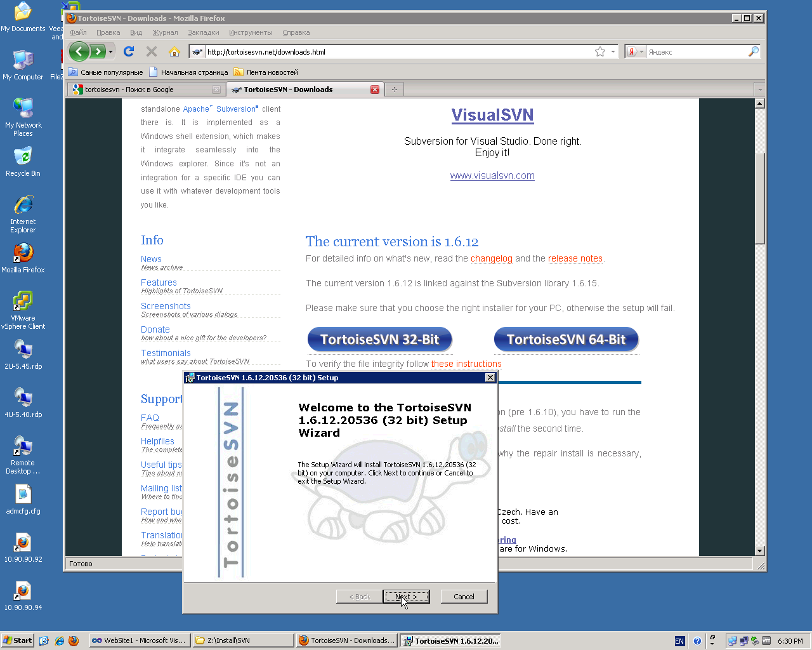Image resolution: width=812 pixels, height=650 pixels.
Task: Open the release notes link
Action: (x=575, y=258)
